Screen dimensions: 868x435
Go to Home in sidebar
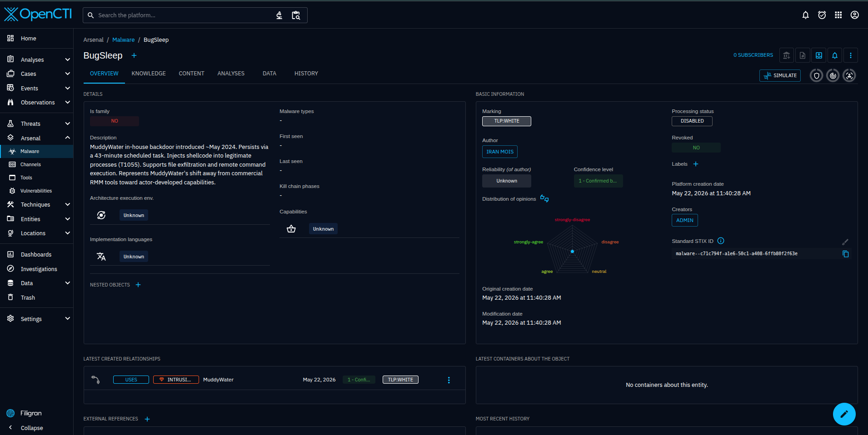[x=36, y=39]
